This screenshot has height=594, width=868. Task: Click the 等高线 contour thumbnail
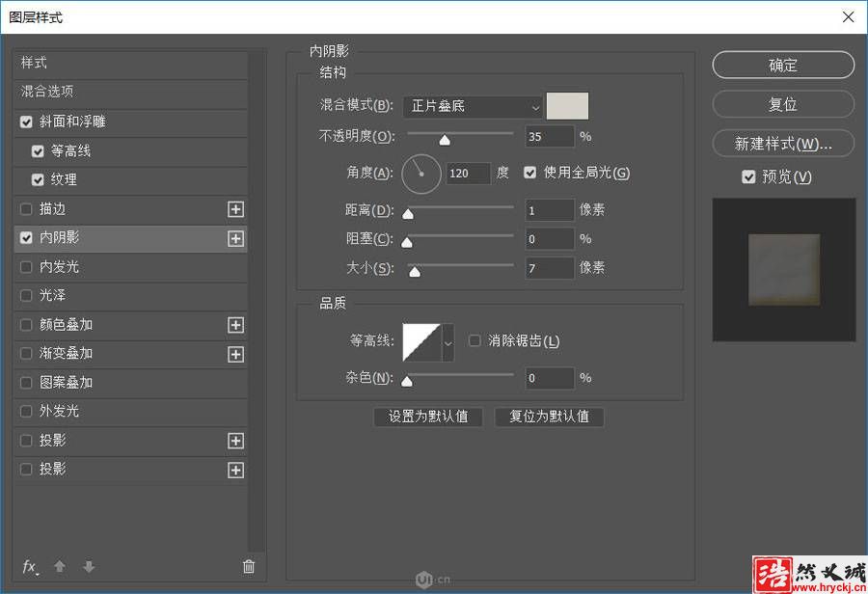pos(421,342)
